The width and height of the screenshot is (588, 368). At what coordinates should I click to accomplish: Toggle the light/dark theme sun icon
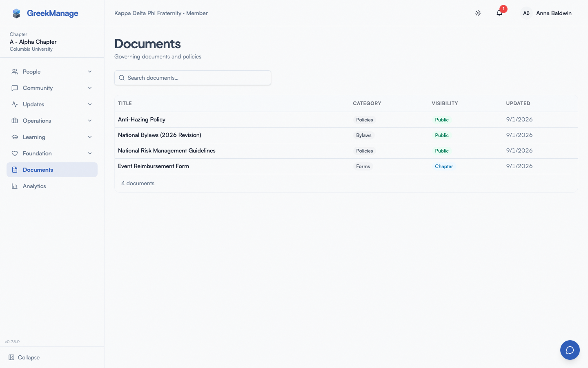click(478, 13)
